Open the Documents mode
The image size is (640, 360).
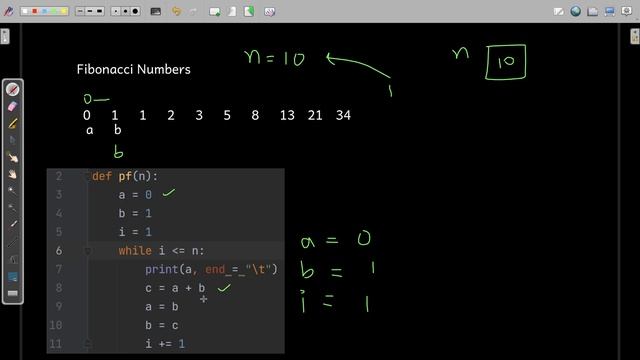[x=593, y=11]
